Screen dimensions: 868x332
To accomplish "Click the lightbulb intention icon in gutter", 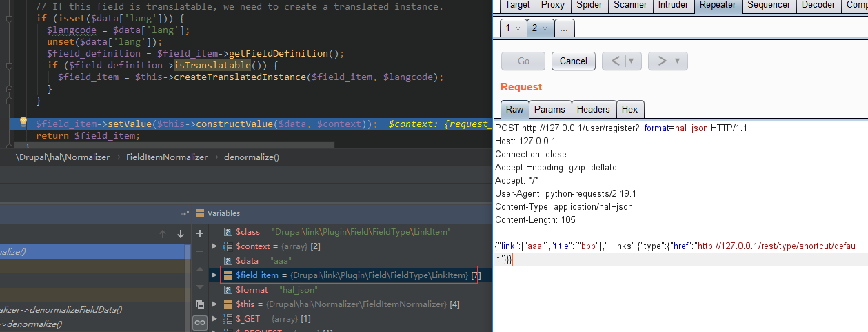I will click(23, 122).
